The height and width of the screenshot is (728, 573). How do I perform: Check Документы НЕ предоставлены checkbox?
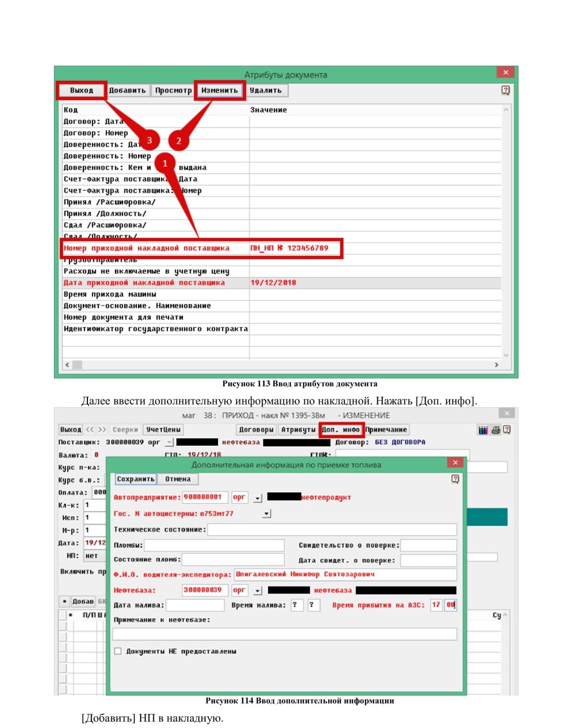[118, 651]
